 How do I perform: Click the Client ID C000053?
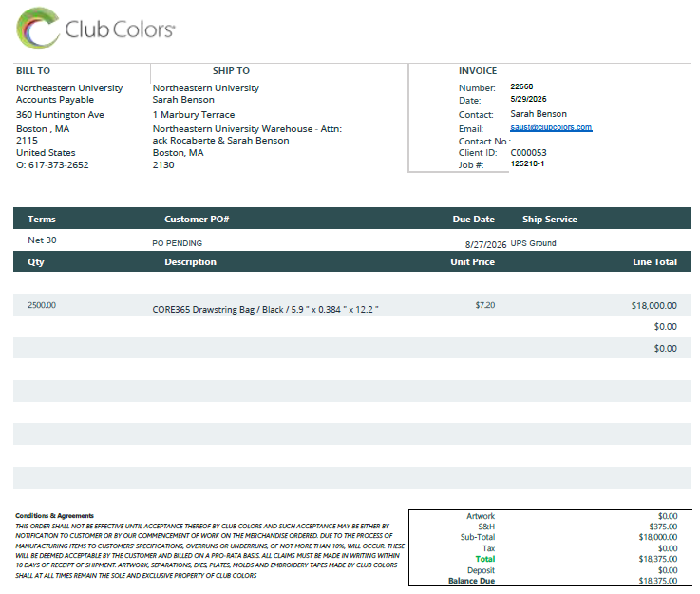tap(528, 153)
